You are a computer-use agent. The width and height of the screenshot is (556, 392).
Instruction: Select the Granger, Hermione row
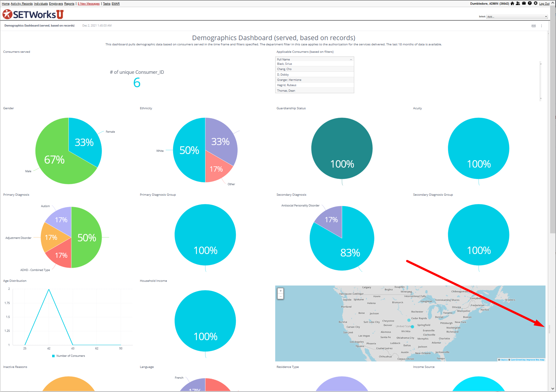click(314, 80)
